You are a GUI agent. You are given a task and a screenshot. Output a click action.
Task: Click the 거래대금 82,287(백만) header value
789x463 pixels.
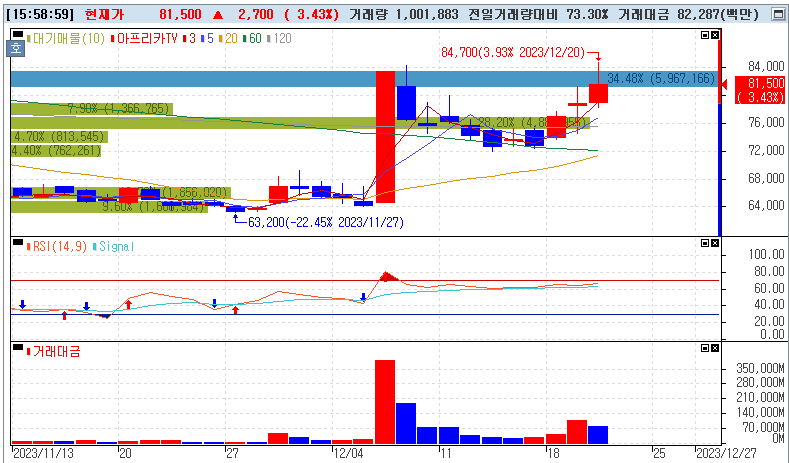pyautogui.click(x=688, y=15)
